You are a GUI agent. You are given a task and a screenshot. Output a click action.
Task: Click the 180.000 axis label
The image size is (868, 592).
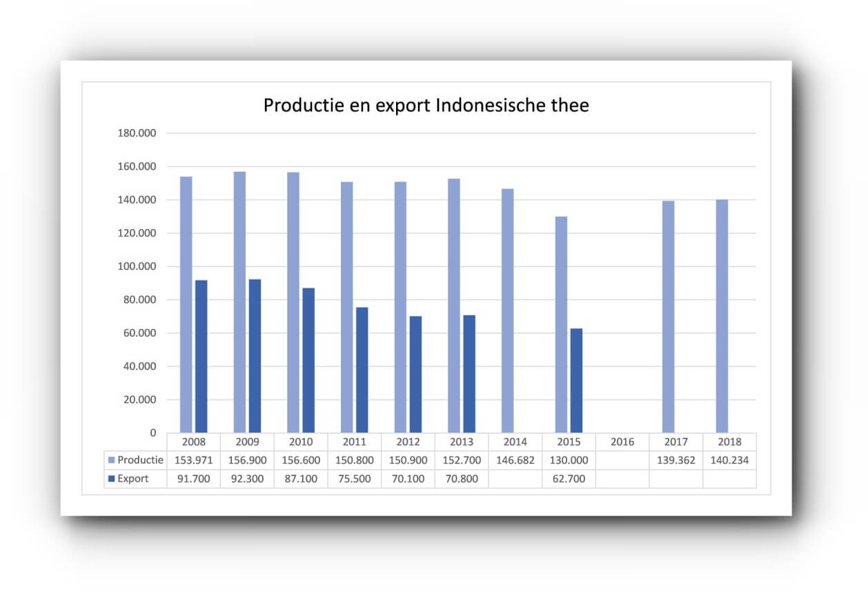coord(137,133)
